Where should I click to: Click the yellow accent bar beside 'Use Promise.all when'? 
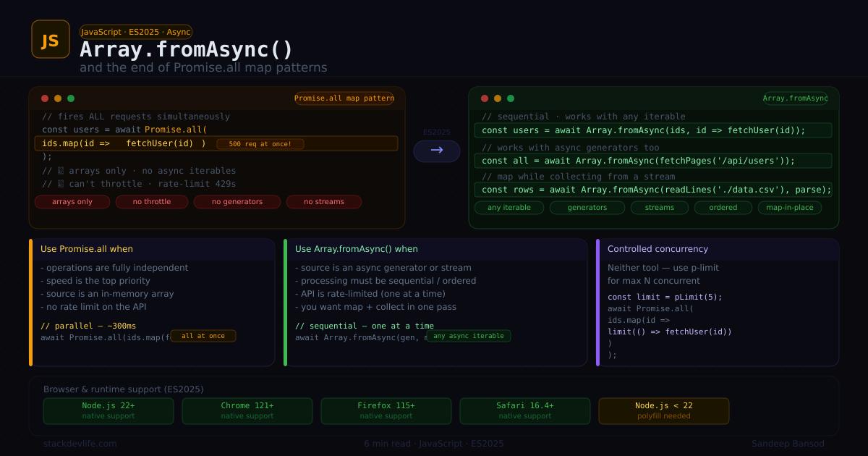[30, 300]
